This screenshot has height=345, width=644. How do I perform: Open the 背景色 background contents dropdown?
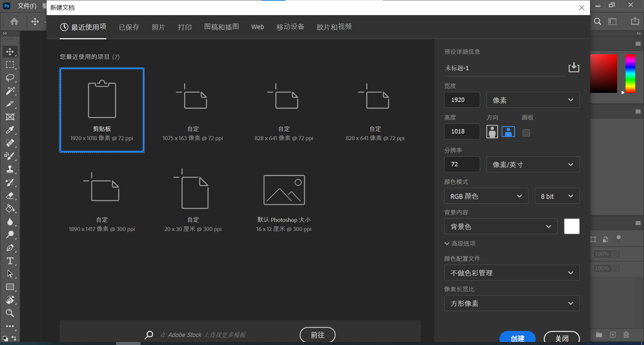501,227
